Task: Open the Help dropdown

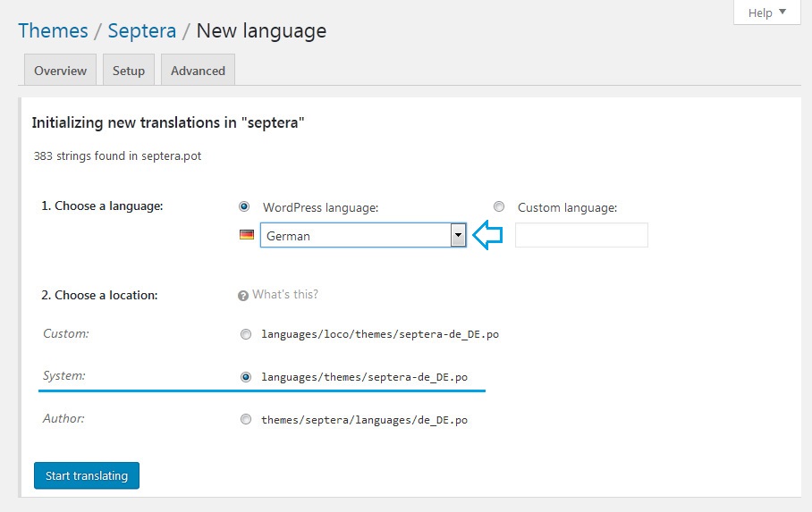Action: click(x=767, y=13)
